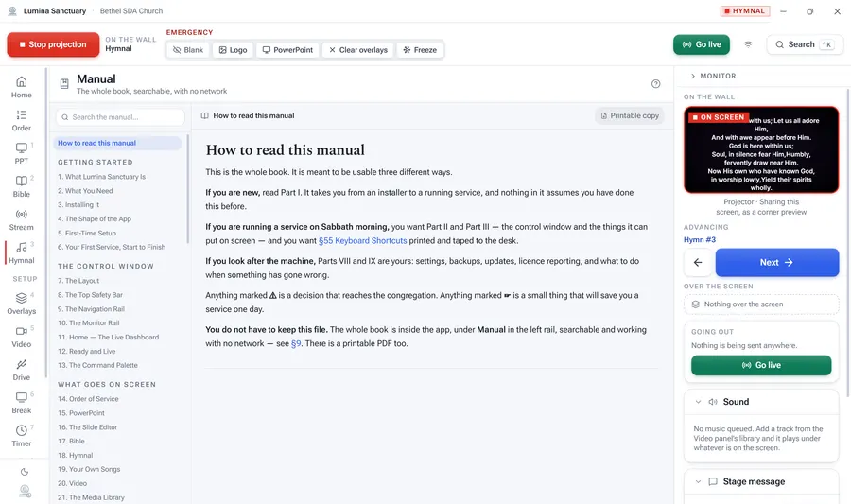Open chapter 7. The Layout
Image resolution: width=851 pixels, height=504 pixels.
(x=78, y=281)
